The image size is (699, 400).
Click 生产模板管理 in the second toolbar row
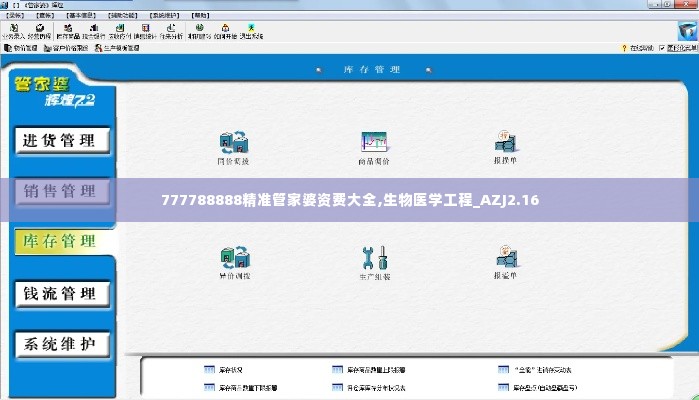(121, 47)
